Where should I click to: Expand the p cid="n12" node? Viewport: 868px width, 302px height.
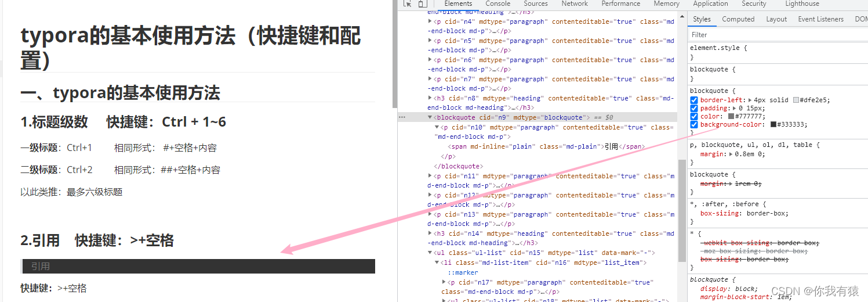click(430, 195)
